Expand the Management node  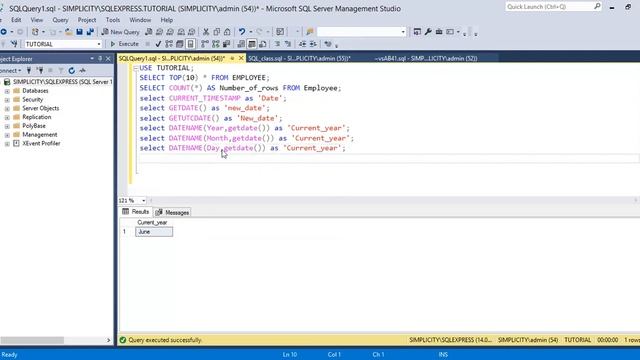[x=7, y=135]
